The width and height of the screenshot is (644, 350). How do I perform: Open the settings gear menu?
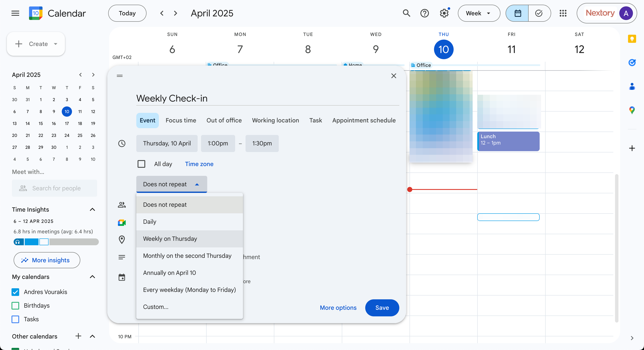(444, 13)
